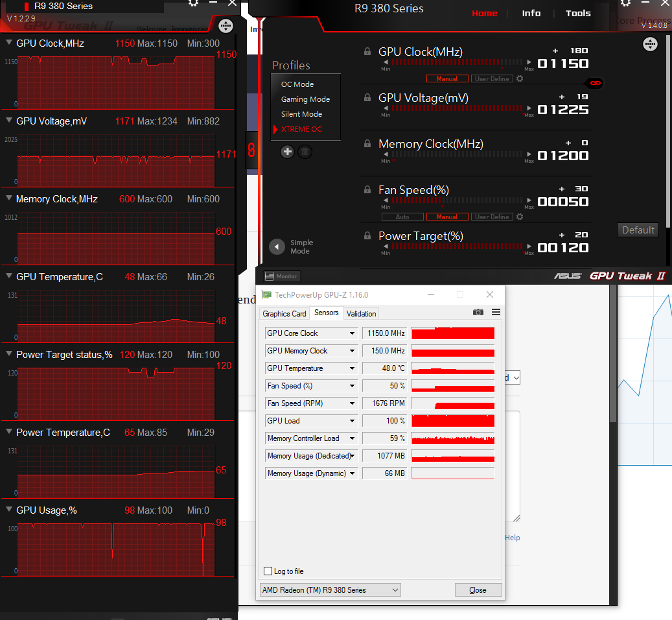The width and height of the screenshot is (672, 620).
Task: Switch to the Graphics Card tab
Action: click(x=284, y=313)
